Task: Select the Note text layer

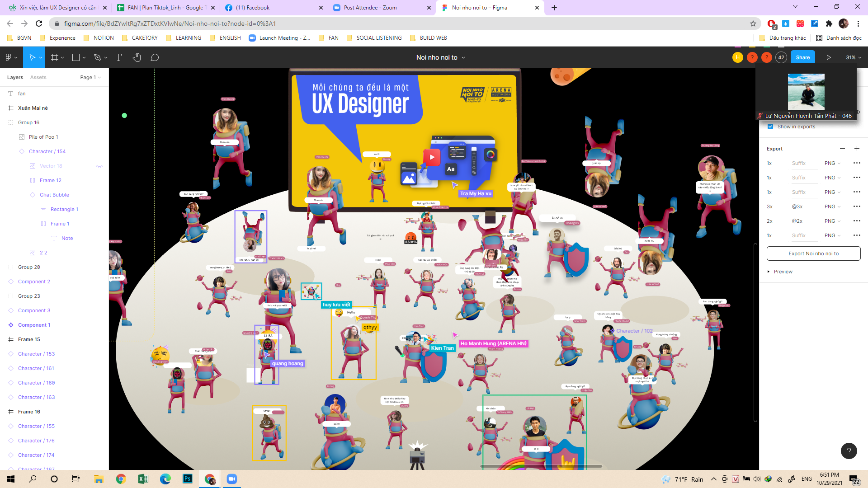Action: tap(67, 238)
